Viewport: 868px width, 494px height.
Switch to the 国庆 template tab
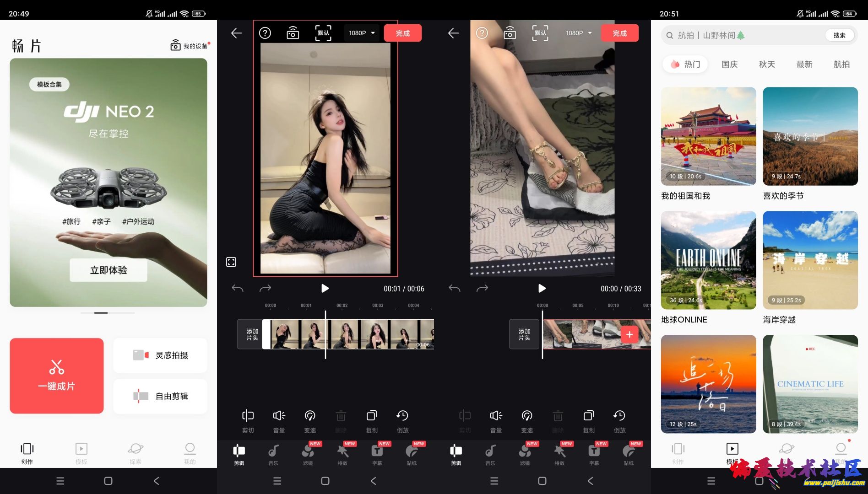click(729, 64)
